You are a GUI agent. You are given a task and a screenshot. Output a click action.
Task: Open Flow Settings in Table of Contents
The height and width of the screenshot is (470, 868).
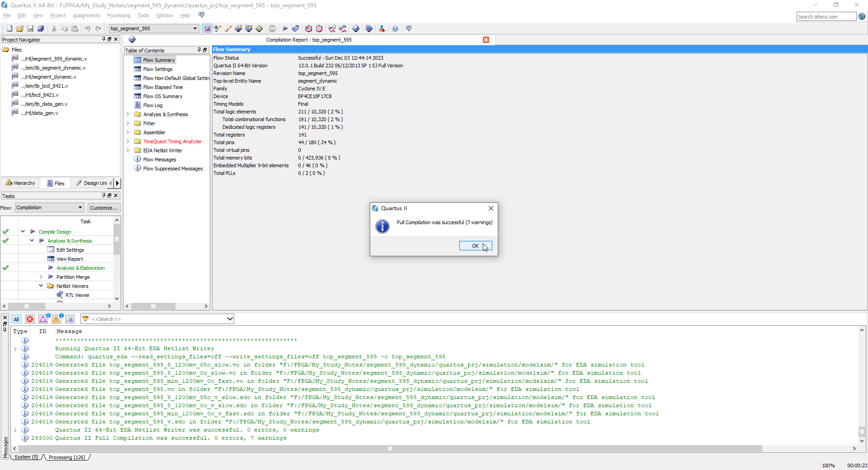click(158, 69)
